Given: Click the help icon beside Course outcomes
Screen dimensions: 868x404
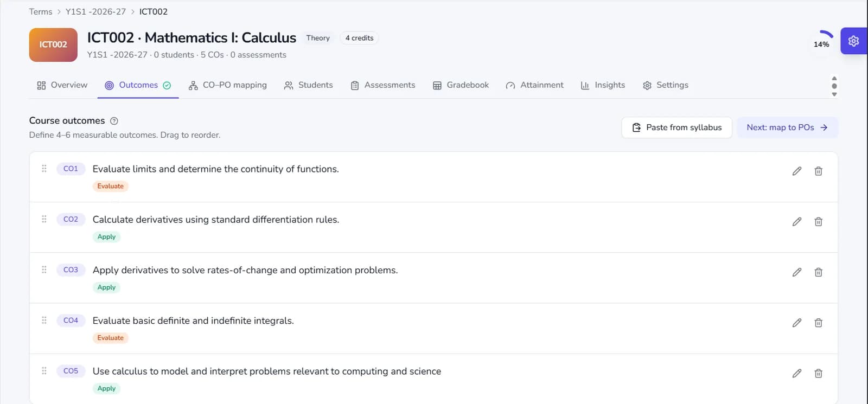Looking at the screenshot, I should click(114, 121).
